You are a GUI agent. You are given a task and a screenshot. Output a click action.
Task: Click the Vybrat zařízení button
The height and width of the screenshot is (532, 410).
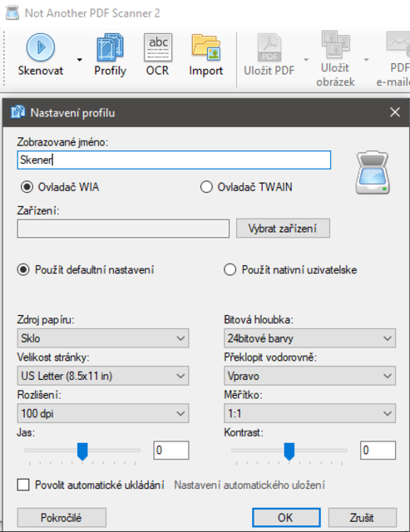tap(283, 229)
